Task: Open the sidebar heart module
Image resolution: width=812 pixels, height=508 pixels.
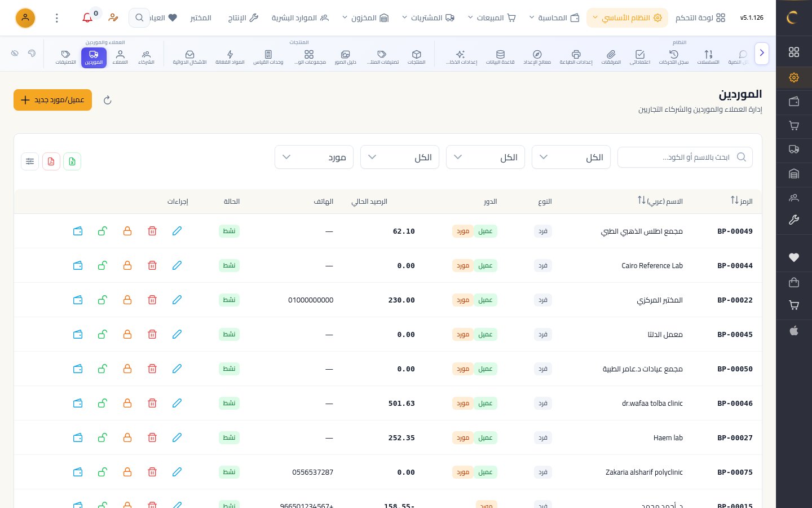Action: pyautogui.click(x=794, y=257)
